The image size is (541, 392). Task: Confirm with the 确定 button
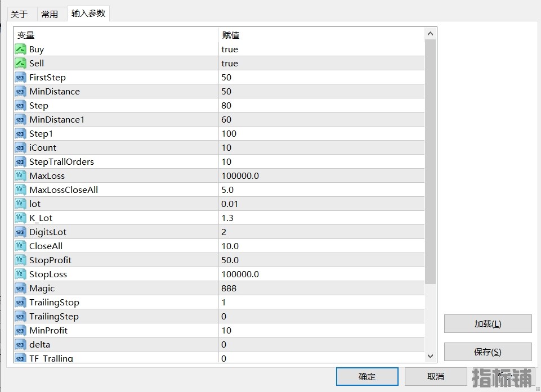pos(367,376)
